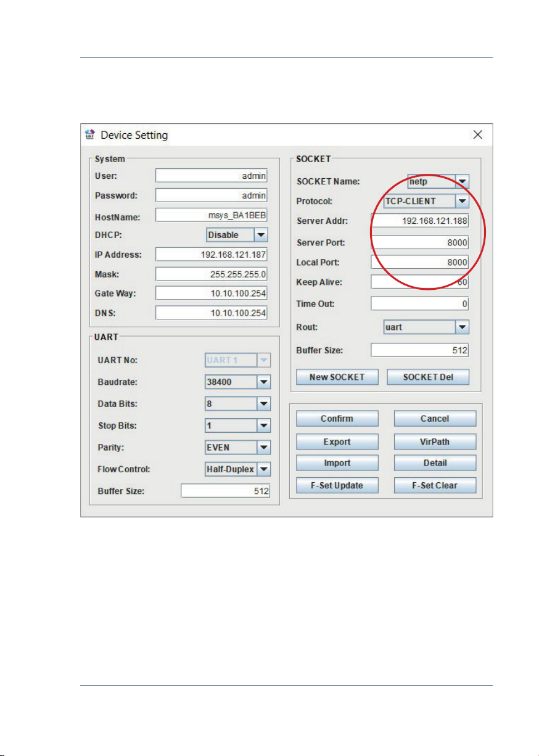Image resolution: width=539 pixels, height=756 pixels.
Task: Open the Protocol dropdown
Action: tap(426, 201)
